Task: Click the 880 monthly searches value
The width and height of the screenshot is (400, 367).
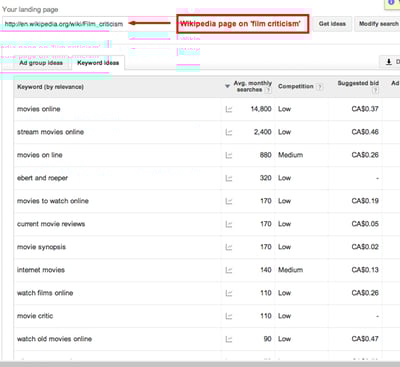Action: coord(266,155)
